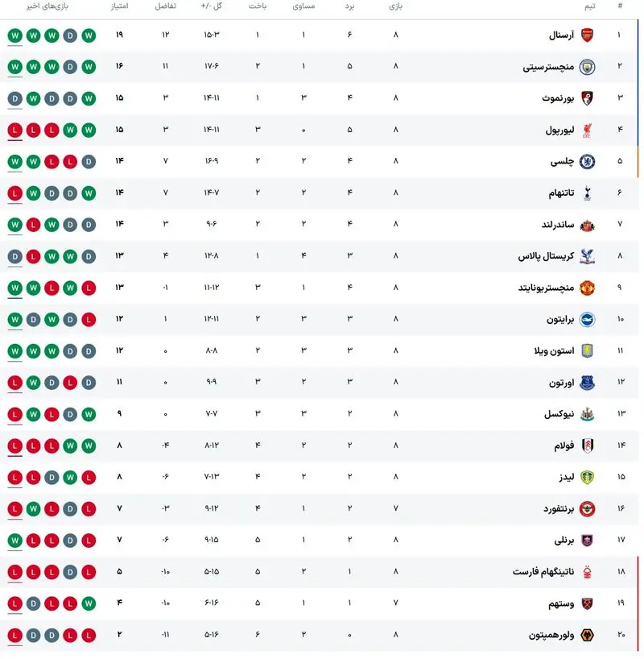Open the استون ویلا team link
Viewport: 644px width, 659px height.
point(548,351)
